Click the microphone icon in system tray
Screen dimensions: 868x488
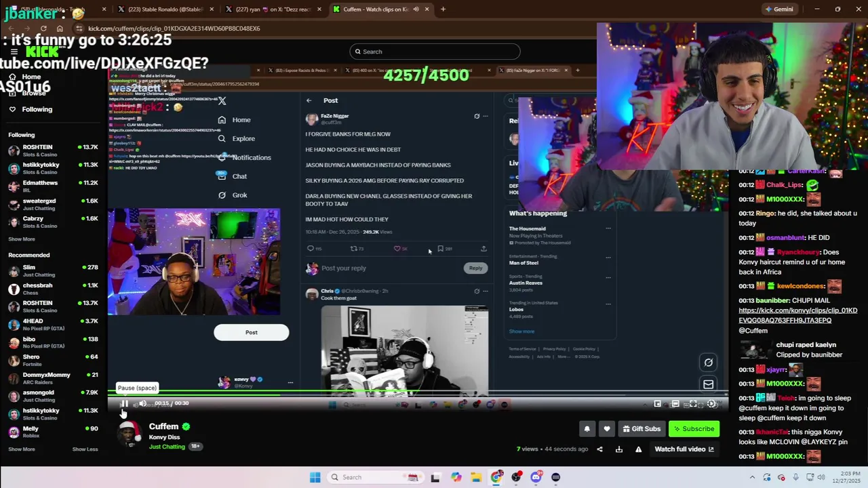796,477
